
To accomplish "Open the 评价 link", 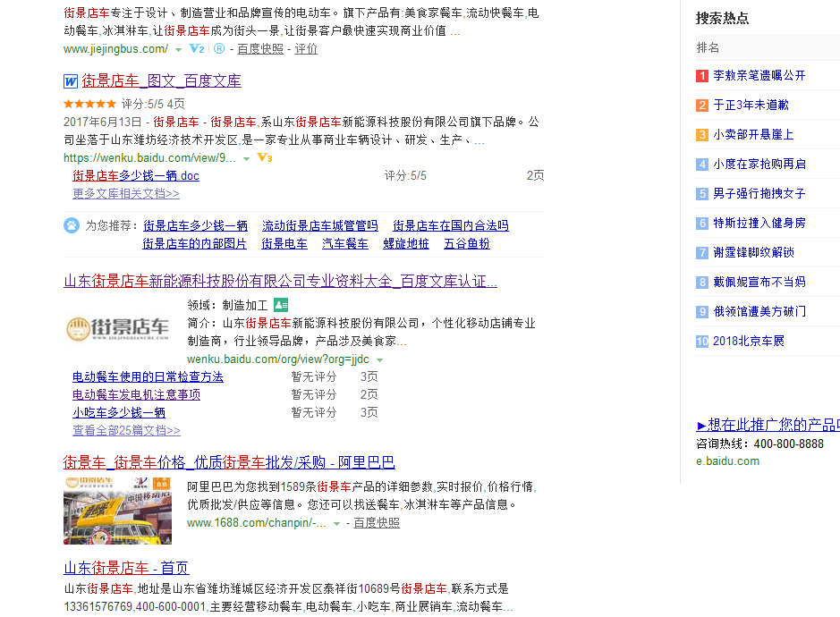I will 306,49.
